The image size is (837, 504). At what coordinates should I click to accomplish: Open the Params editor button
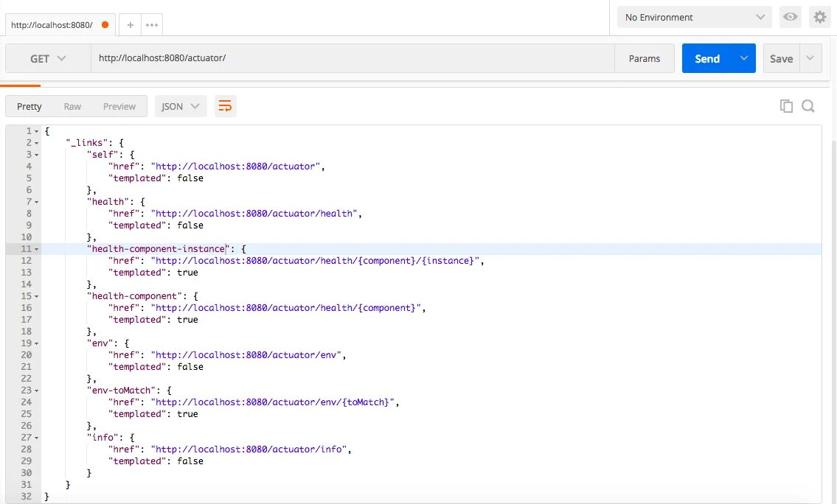(645, 58)
